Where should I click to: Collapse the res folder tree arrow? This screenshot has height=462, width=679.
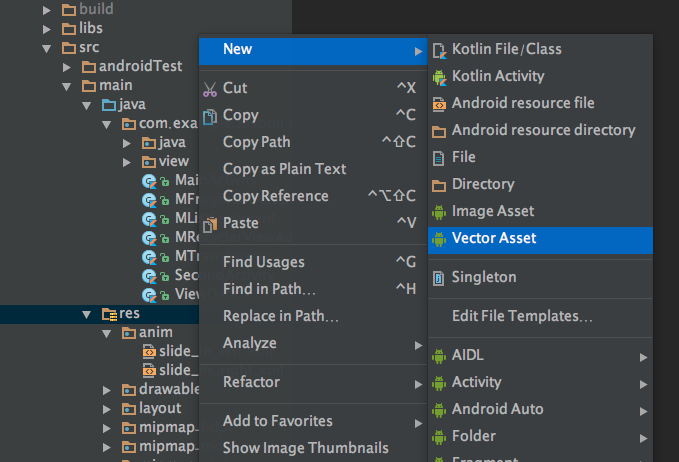88,314
